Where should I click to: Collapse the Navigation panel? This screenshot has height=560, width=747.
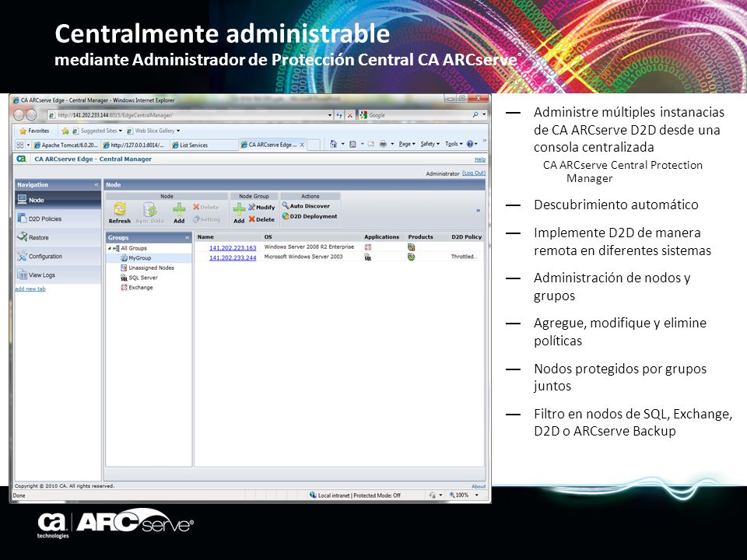(x=96, y=185)
